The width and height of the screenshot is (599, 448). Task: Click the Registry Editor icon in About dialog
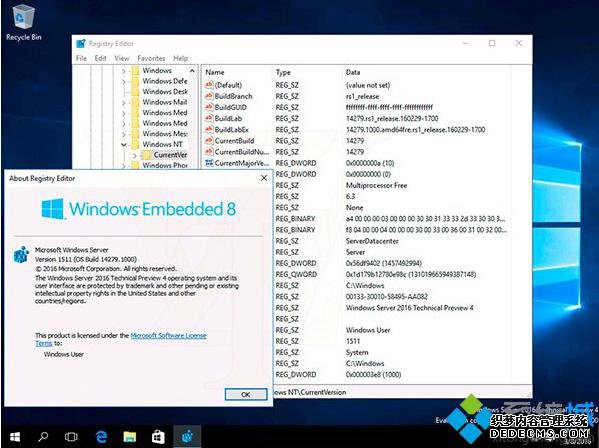(21, 255)
